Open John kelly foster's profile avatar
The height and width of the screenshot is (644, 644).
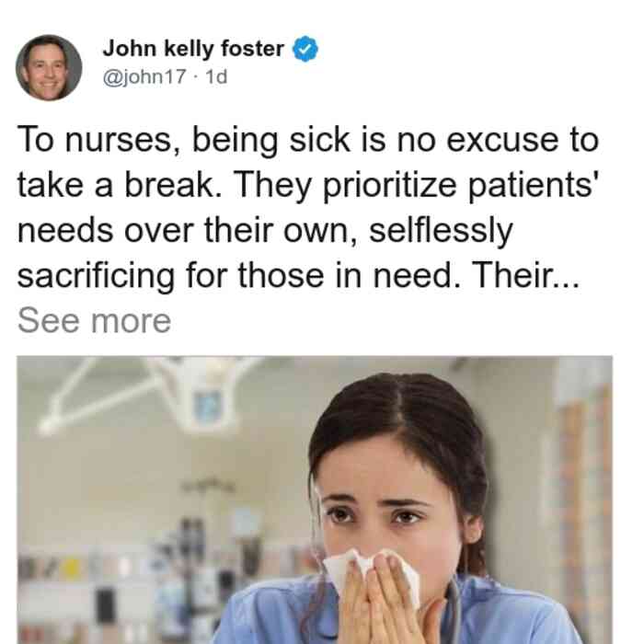(x=49, y=68)
